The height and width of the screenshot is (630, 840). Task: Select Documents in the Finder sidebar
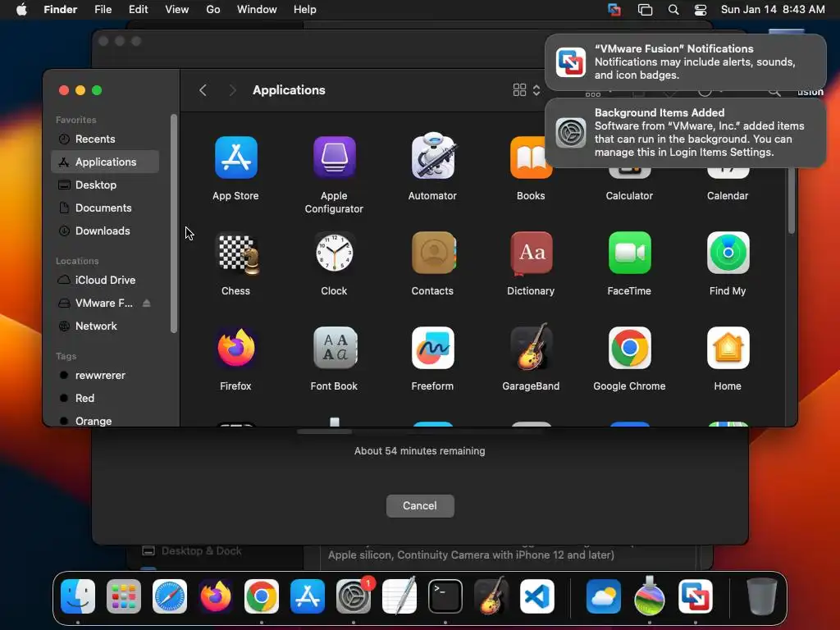[x=105, y=208]
